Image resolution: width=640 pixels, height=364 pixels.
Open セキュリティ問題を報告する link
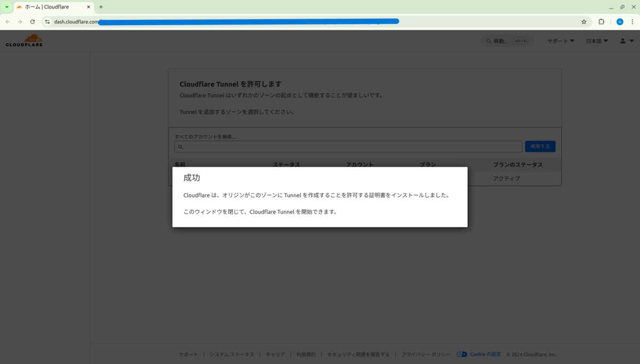[x=358, y=354]
